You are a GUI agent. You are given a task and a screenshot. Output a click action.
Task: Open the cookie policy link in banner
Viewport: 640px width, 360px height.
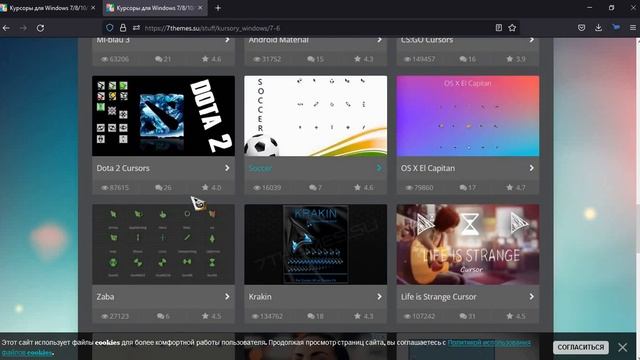pyautogui.click(x=489, y=342)
